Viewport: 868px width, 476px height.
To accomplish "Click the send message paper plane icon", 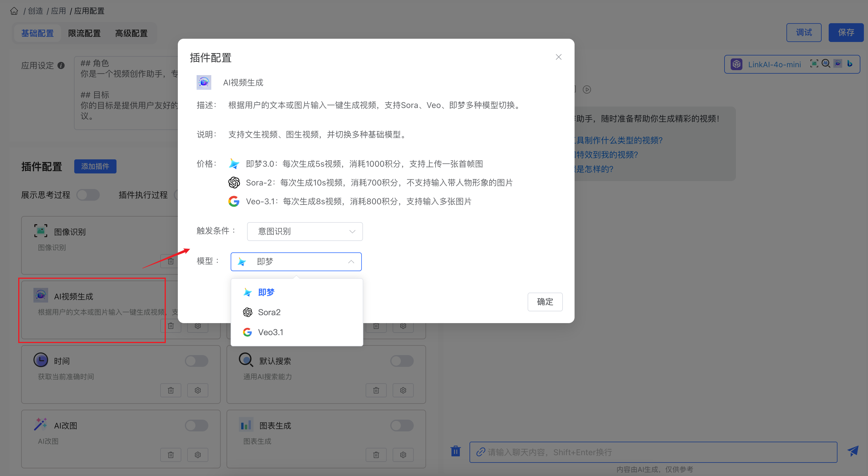I will pyautogui.click(x=853, y=451).
